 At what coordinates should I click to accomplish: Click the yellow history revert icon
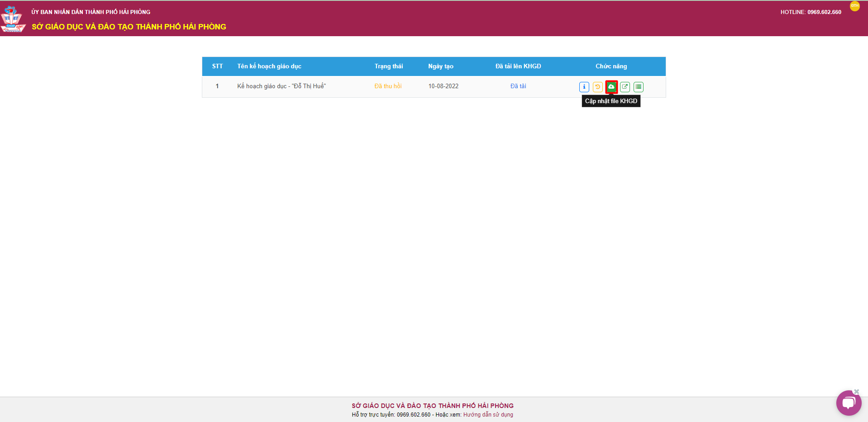pyautogui.click(x=597, y=87)
